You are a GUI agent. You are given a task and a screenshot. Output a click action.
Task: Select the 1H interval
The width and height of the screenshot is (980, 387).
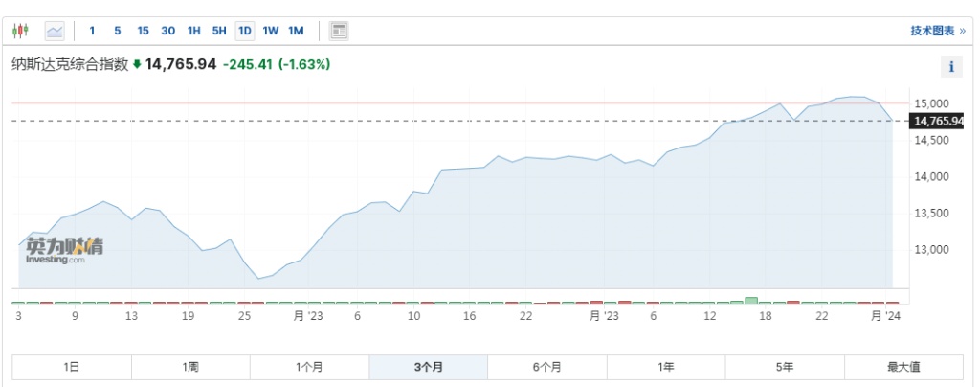click(x=193, y=31)
